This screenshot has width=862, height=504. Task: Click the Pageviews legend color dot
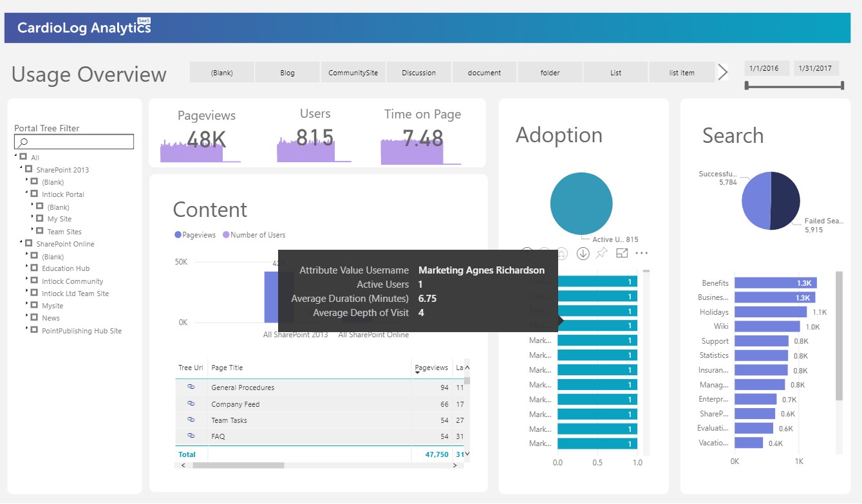[178, 235]
